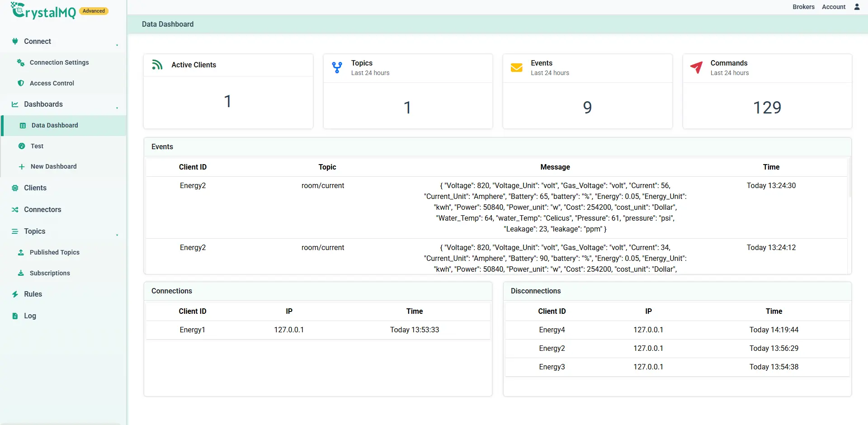Click the Log document icon
The width and height of the screenshot is (868, 425).
[15, 316]
